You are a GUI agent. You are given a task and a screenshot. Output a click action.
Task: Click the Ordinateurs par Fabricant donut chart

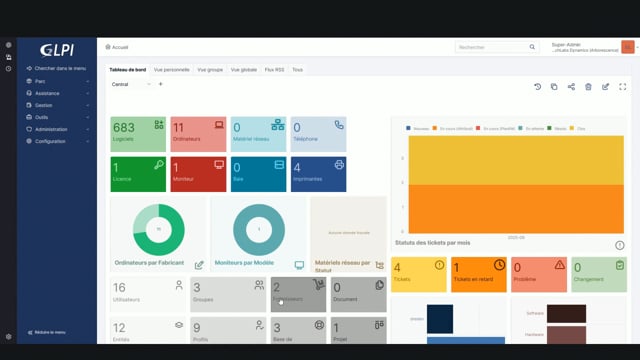(159, 229)
